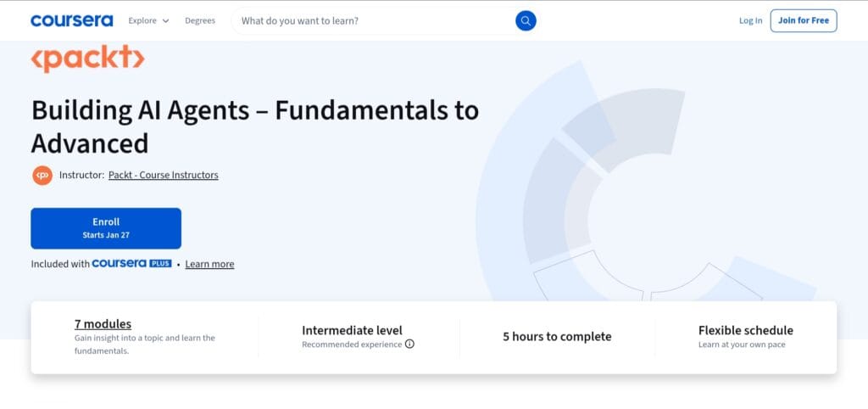Click the 'Included with' text
This screenshot has width=868, height=409.
tap(60, 265)
